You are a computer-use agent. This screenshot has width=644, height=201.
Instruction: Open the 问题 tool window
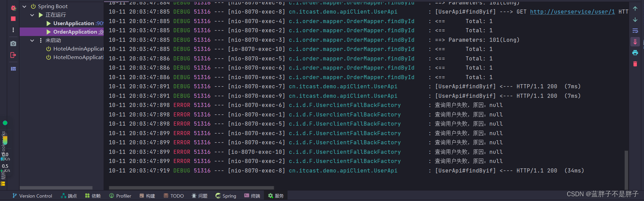[x=199, y=196]
